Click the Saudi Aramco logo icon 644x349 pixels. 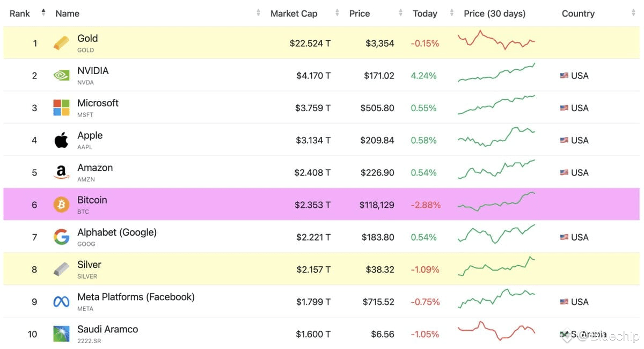(61, 334)
